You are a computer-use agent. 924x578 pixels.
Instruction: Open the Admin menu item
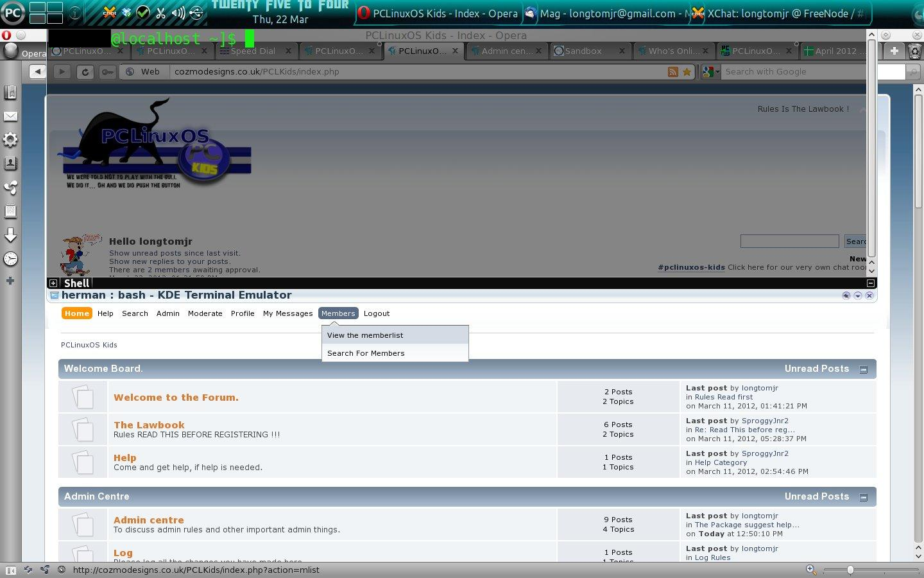pos(167,313)
